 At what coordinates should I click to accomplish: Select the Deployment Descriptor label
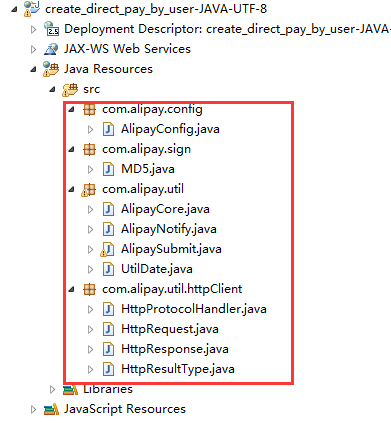pos(227,29)
